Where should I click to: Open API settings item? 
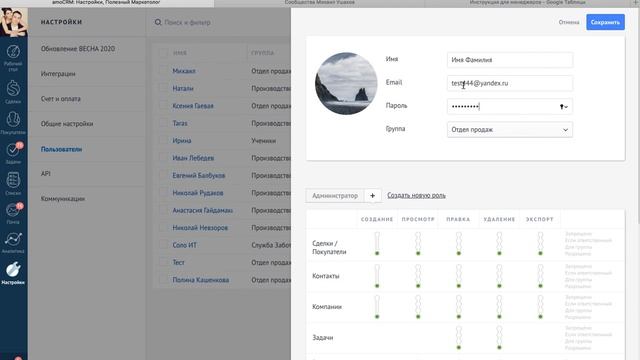coord(46,173)
